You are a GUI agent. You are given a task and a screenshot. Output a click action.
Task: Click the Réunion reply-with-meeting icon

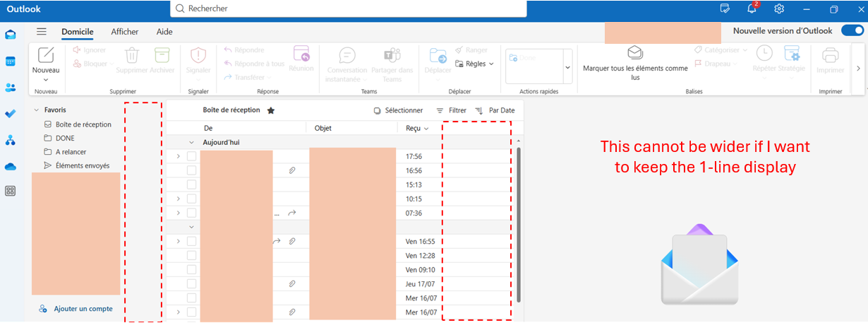coord(301,54)
